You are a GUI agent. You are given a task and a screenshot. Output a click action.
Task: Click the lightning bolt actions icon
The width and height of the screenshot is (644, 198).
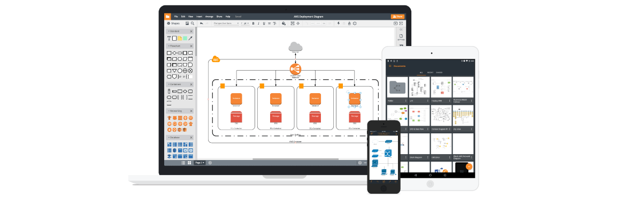coord(339,24)
